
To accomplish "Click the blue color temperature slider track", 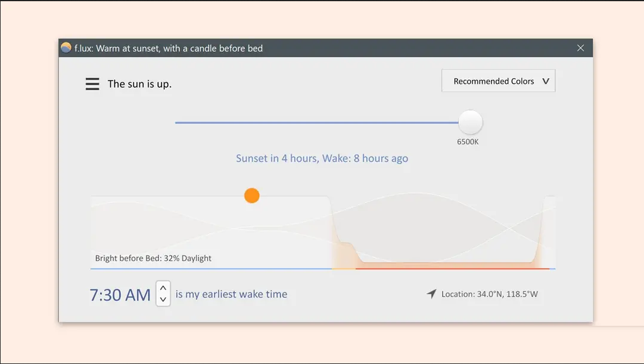I will pos(316,123).
